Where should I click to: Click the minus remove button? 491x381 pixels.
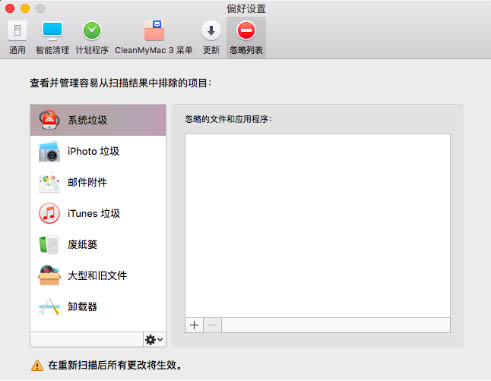[212, 325]
